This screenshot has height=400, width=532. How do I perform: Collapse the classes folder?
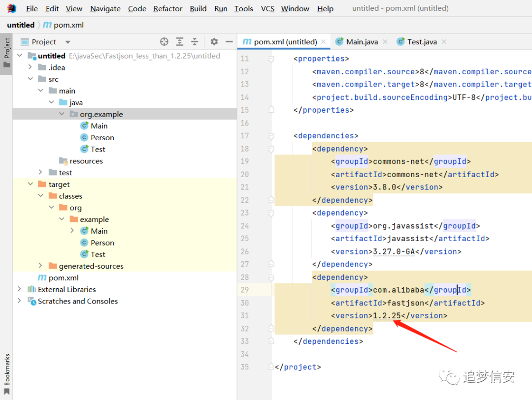pyautogui.click(x=41, y=196)
